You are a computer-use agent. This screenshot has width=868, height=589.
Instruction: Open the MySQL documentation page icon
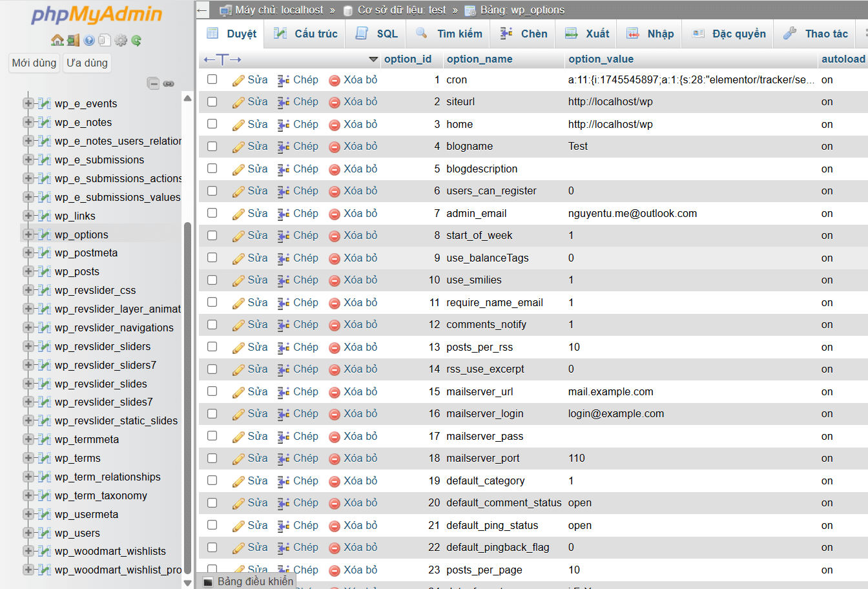pos(105,40)
